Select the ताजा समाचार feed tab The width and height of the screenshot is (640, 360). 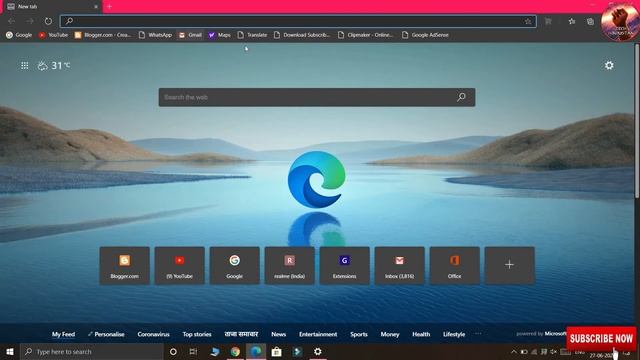(x=241, y=334)
